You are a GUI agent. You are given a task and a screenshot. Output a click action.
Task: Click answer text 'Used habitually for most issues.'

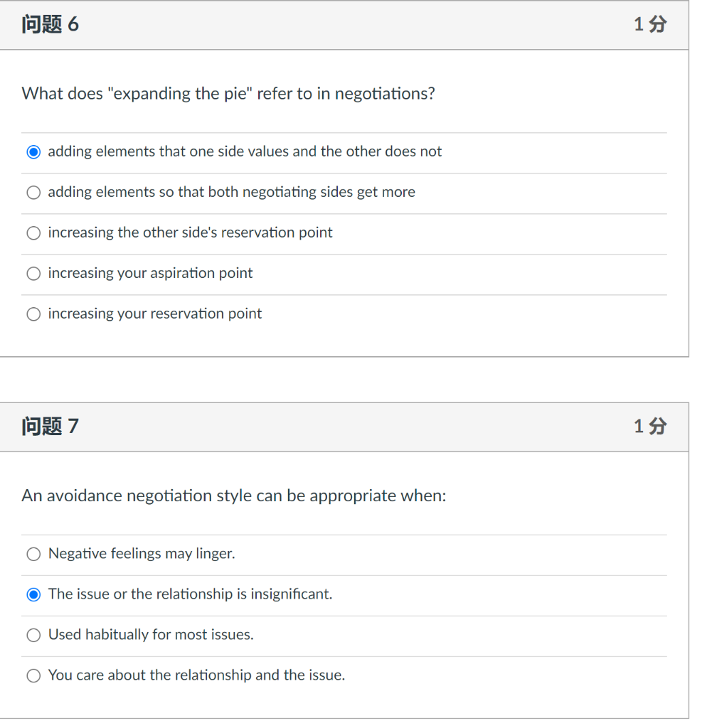coord(151,634)
